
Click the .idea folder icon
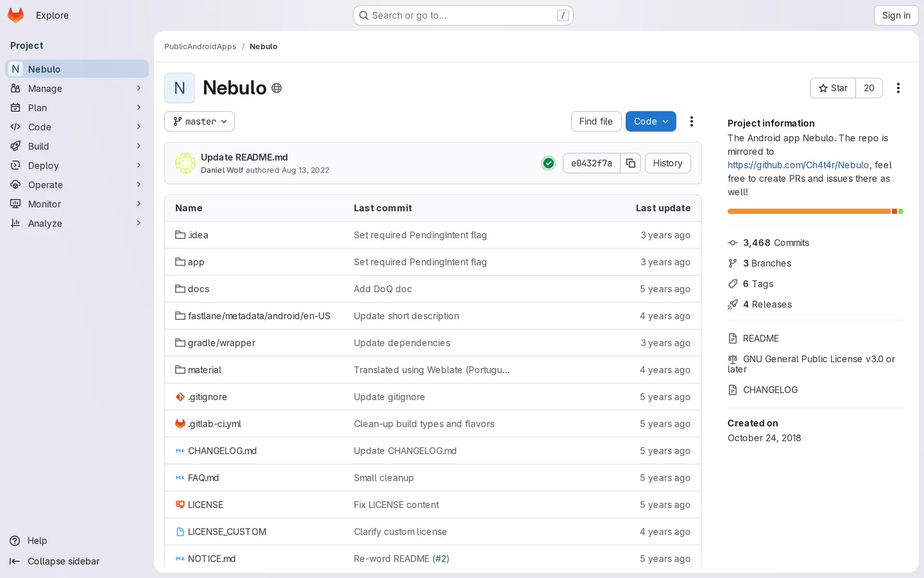[180, 235]
